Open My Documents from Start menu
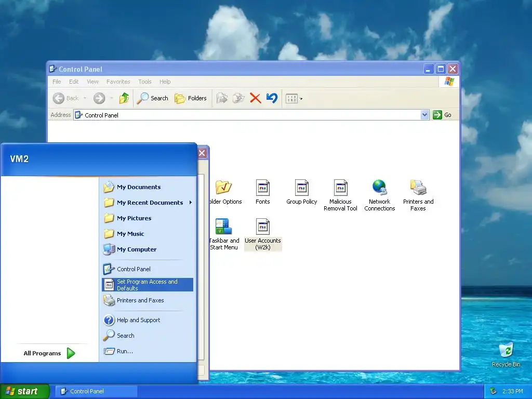 click(148, 187)
